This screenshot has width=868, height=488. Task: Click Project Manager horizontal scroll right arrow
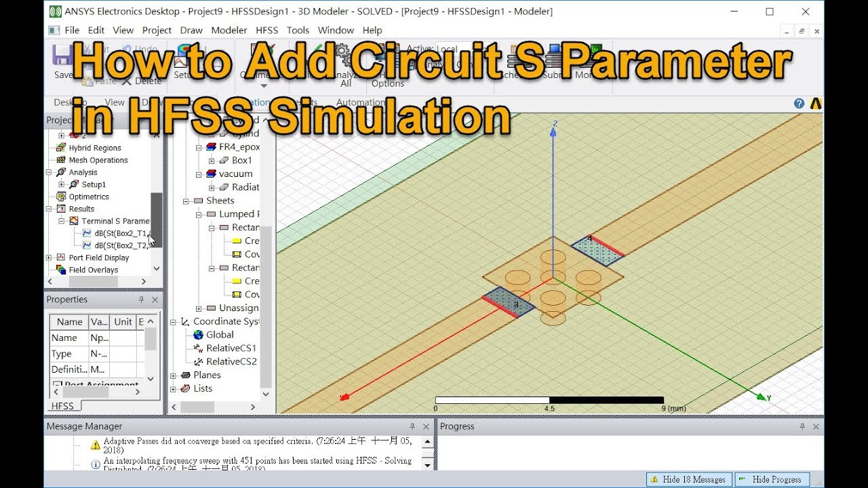coord(143,281)
